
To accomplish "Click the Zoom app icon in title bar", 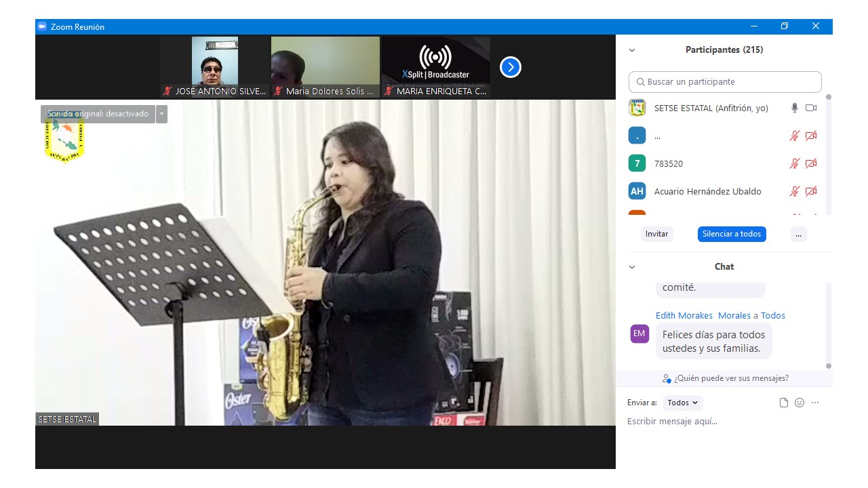I will pyautogui.click(x=42, y=26).
